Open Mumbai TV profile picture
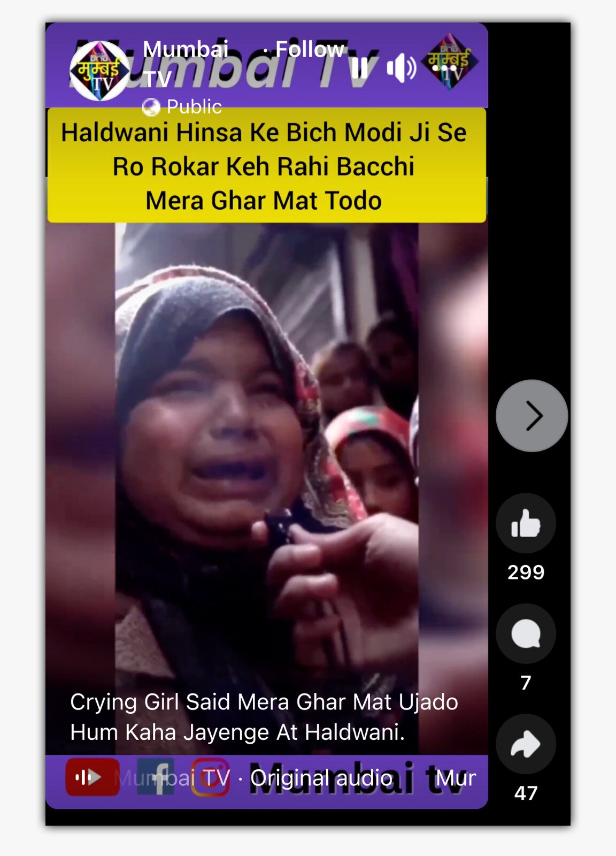The image size is (616, 856). tap(99, 71)
